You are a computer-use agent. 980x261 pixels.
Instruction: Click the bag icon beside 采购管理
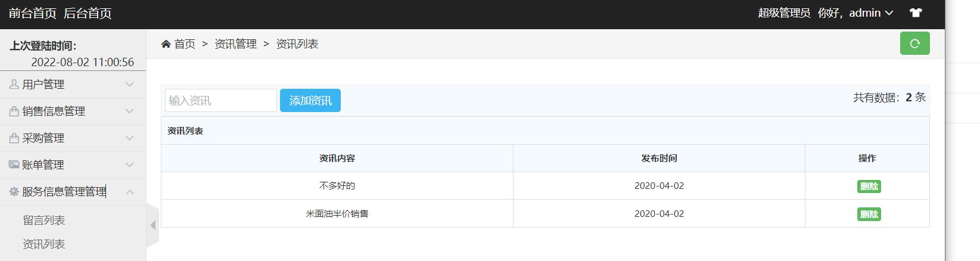(x=14, y=138)
